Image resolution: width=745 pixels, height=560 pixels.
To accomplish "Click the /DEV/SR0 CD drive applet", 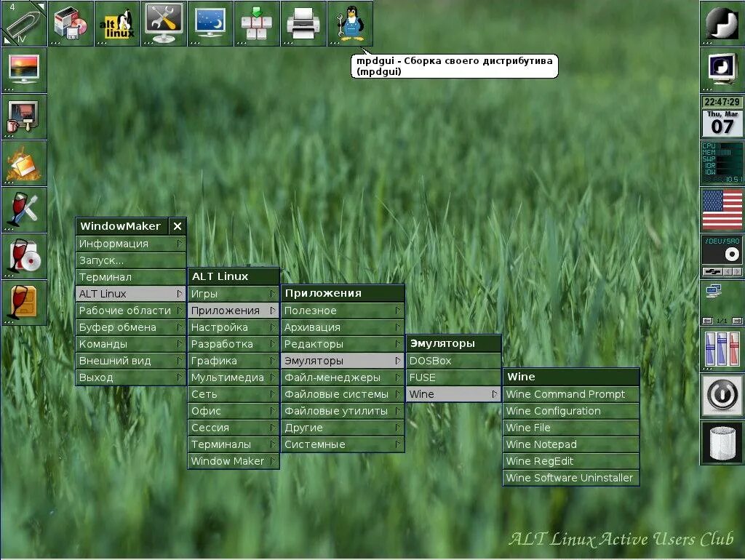I will click(x=722, y=256).
